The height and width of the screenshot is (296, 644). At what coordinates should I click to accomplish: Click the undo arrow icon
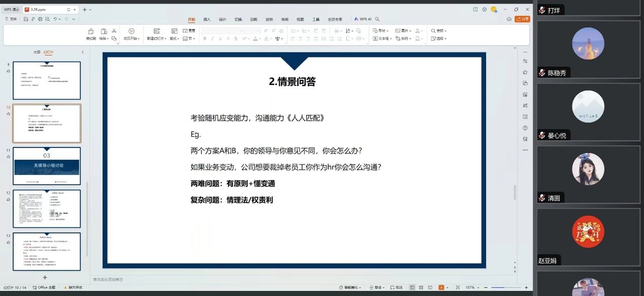[x=55, y=19]
